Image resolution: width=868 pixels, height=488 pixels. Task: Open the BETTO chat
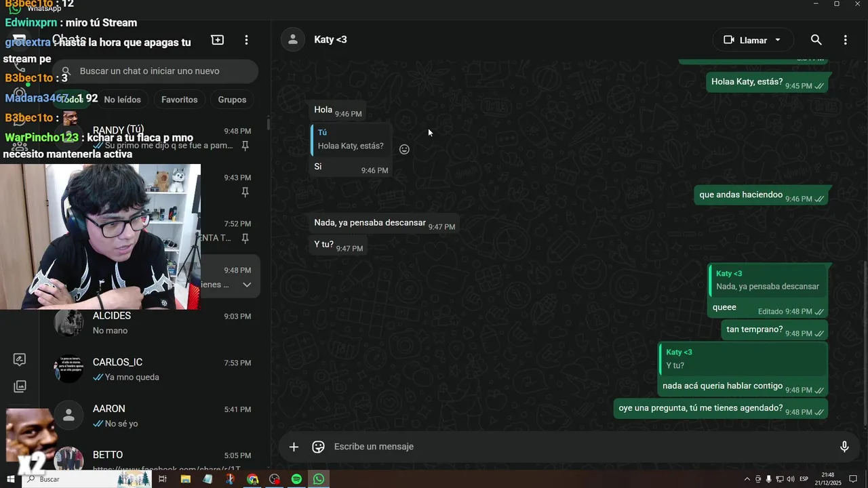(x=154, y=461)
